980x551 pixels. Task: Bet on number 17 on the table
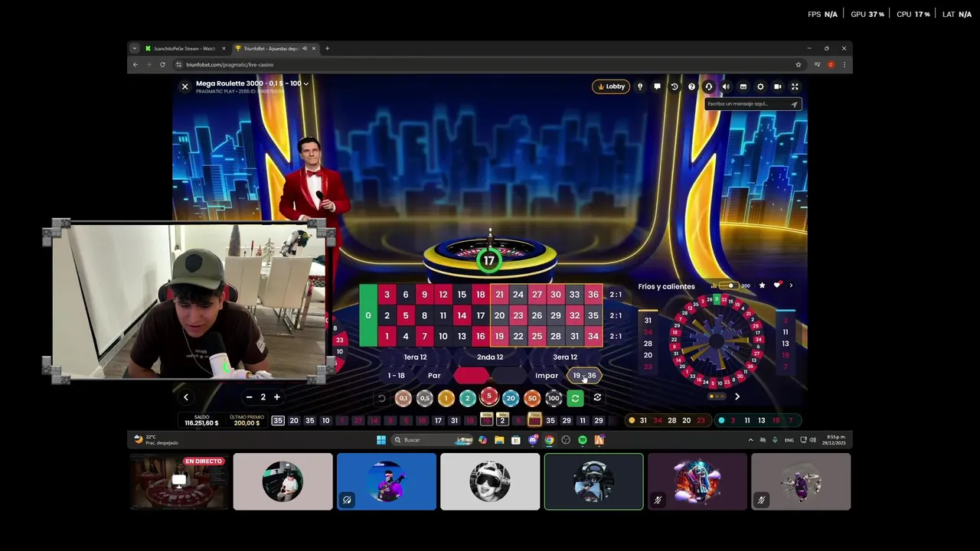[x=481, y=315]
